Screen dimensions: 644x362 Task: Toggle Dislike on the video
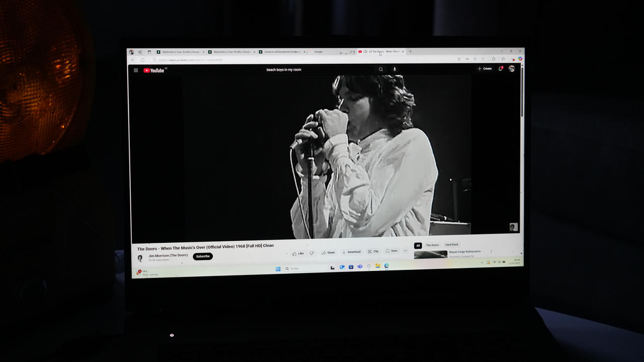pyautogui.click(x=310, y=253)
